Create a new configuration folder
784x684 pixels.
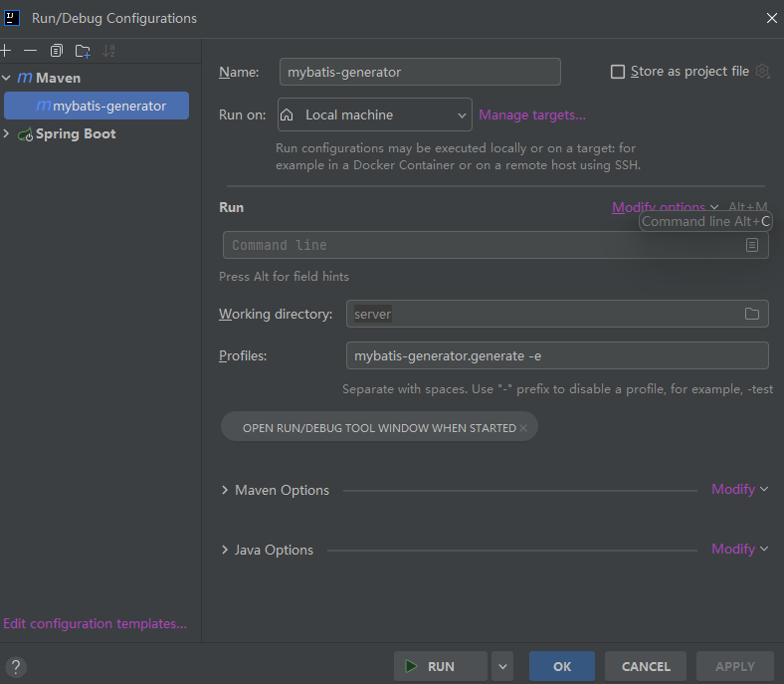83,51
